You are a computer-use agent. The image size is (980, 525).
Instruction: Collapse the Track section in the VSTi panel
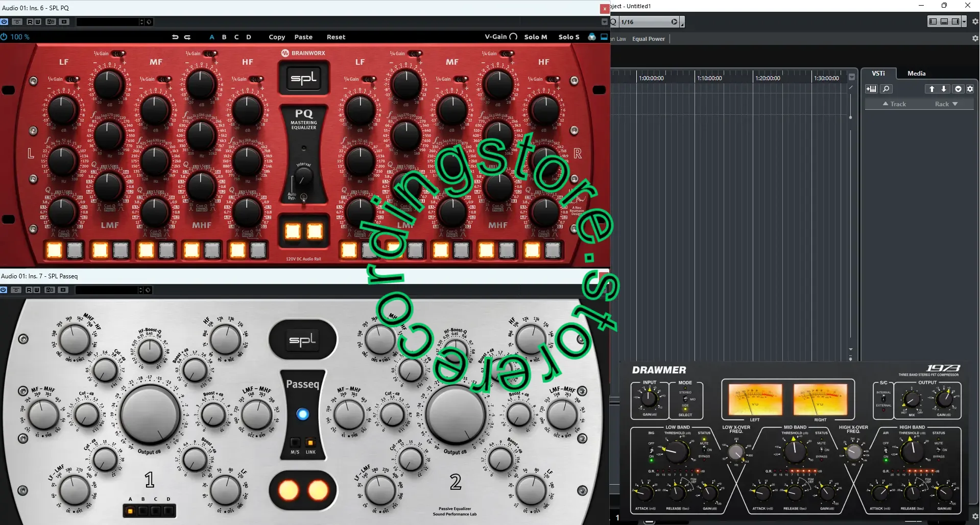click(x=894, y=104)
